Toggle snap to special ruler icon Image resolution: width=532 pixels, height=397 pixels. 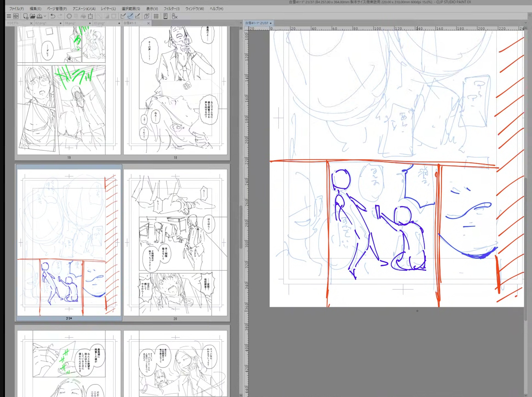130,16
